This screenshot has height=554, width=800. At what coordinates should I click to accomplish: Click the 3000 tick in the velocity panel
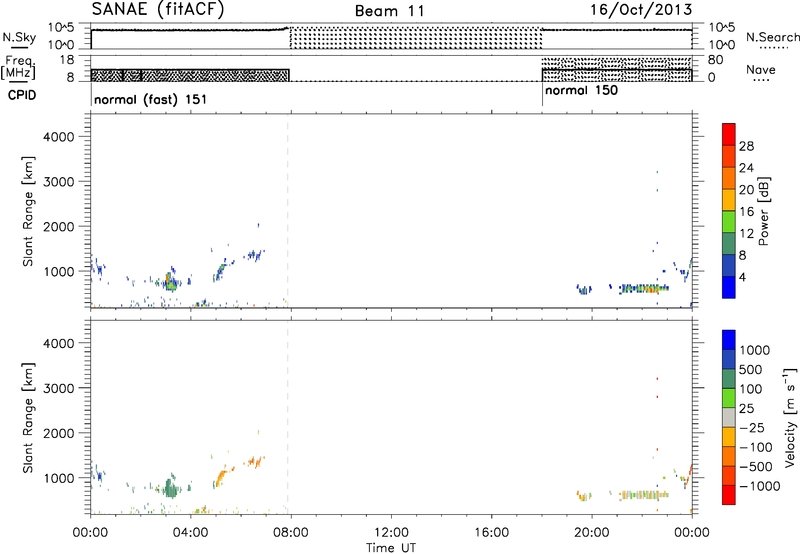tap(58, 388)
